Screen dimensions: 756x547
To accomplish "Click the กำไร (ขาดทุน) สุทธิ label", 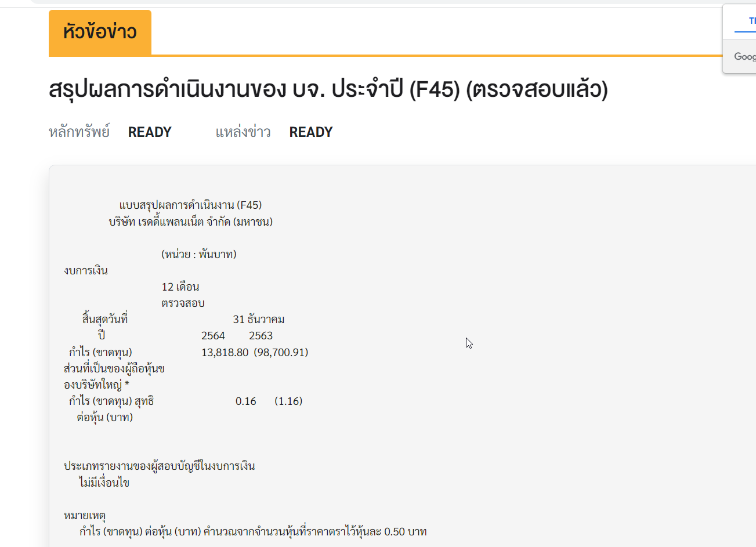I will click(111, 401).
